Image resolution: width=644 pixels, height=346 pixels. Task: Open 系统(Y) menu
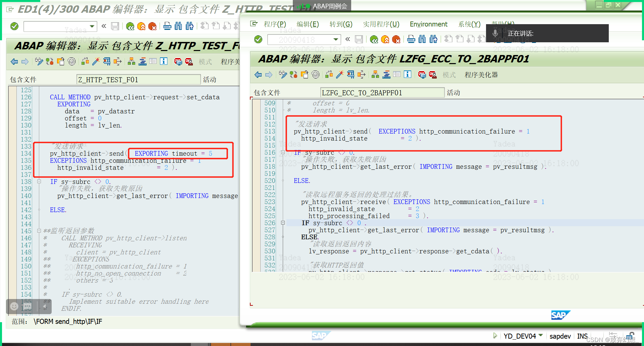coord(469,24)
